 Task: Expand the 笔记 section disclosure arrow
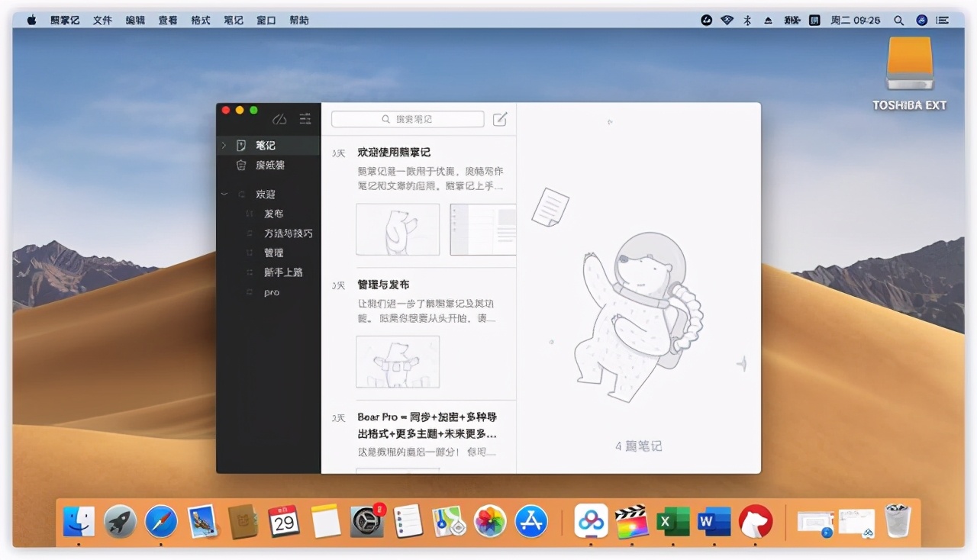pyautogui.click(x=223, y=145)
